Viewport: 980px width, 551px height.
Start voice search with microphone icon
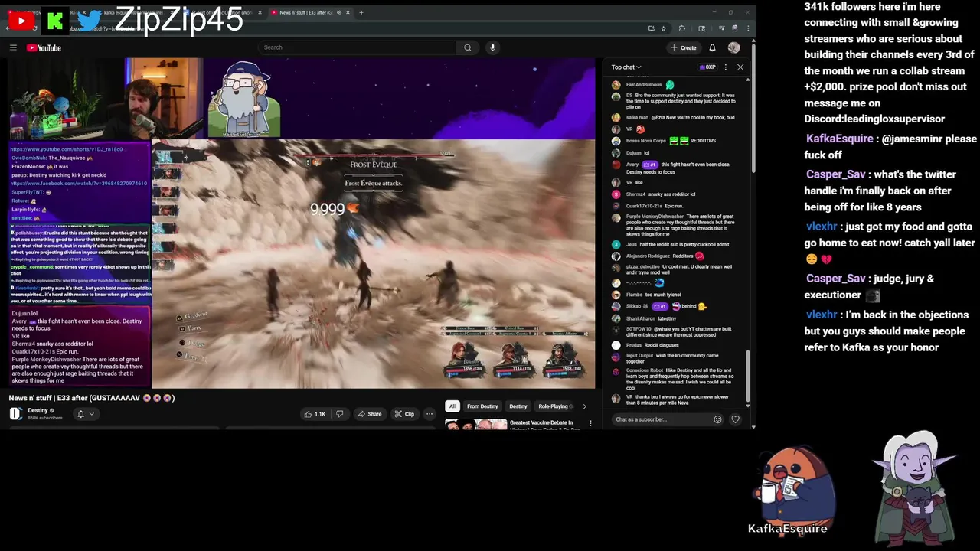[492, 47]
